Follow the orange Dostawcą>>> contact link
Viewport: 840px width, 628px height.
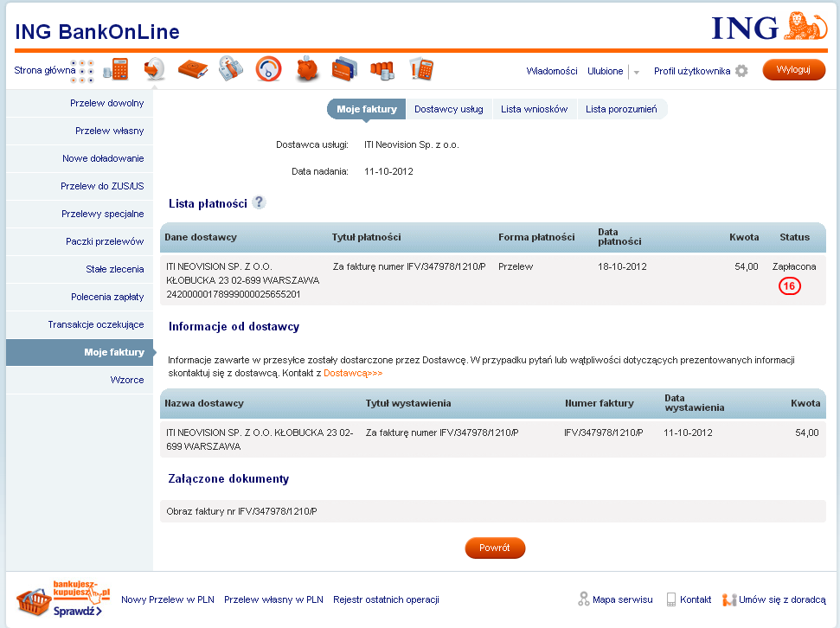click(x=353, y=373)
